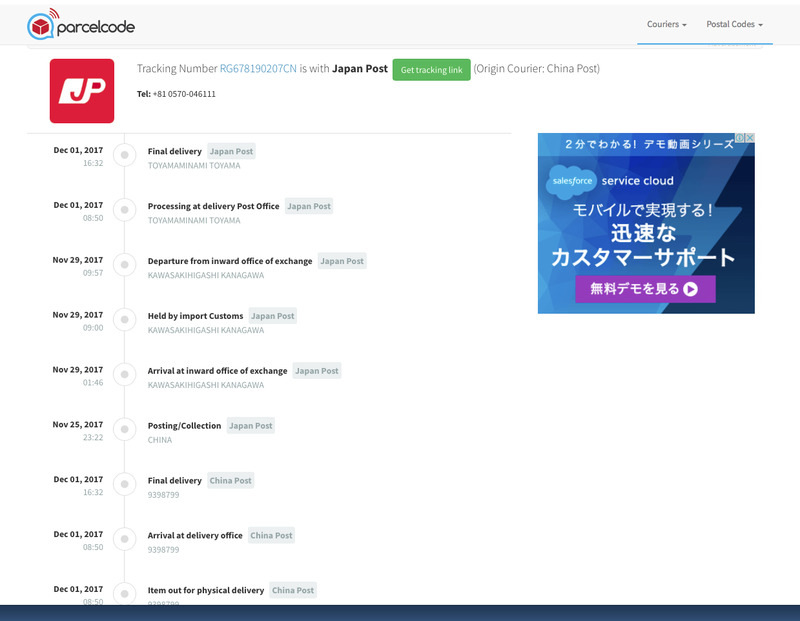Click Japan Post tag next to Departure from inward office
Viewport: 800px width, 621px height.
pos(342,261)
